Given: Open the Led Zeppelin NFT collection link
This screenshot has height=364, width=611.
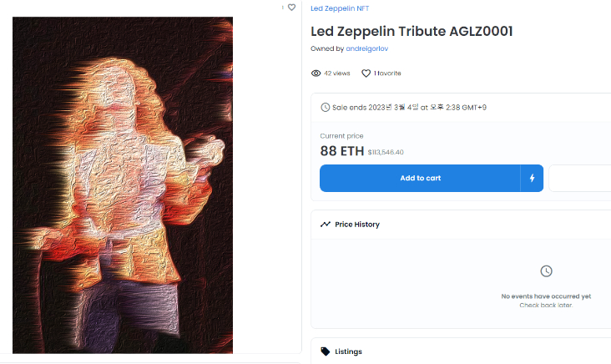Looking at the screenshot, I should (x=340, y=8).
